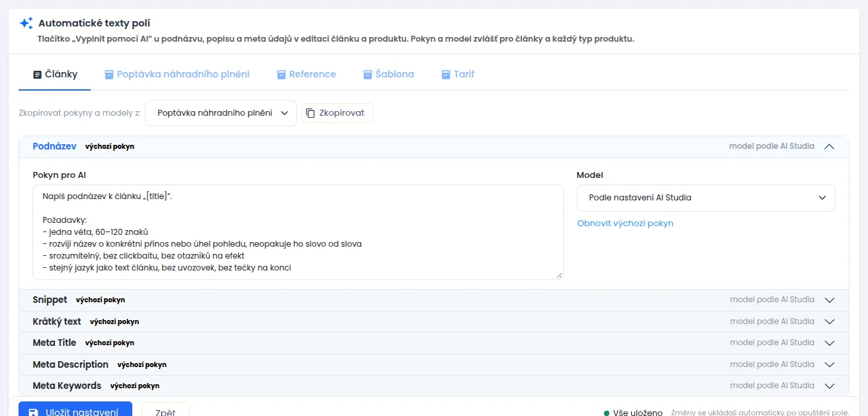Click the box icon beside Šablona tab
Viewport: 868px width, 416px height.
[368, 74]
